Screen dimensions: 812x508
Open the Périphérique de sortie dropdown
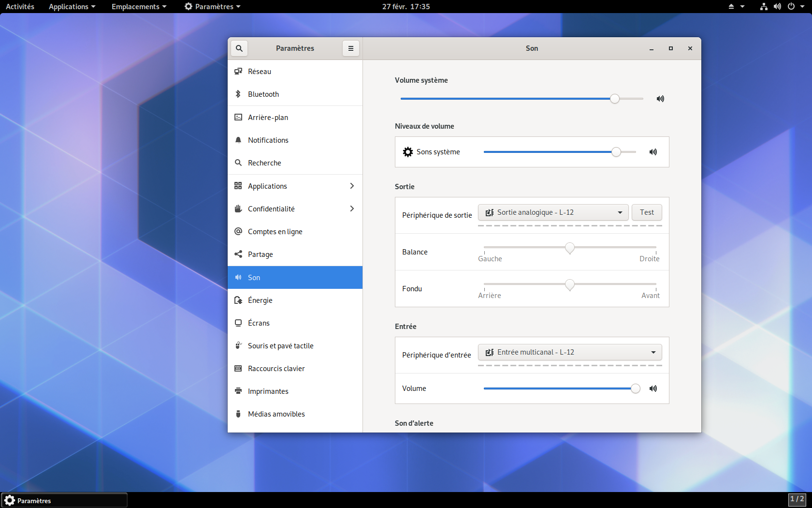click(553, 212)
